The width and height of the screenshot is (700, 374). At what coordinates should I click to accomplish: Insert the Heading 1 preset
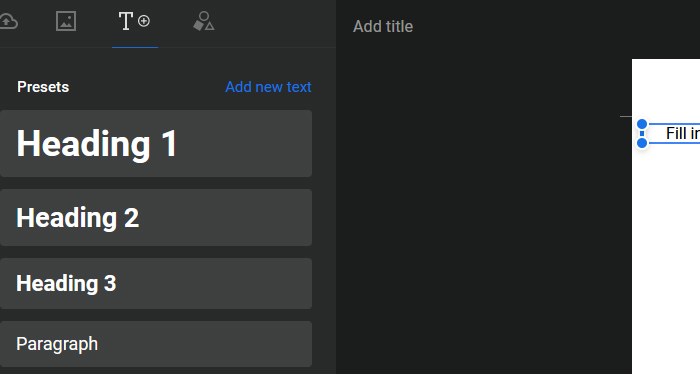pos(156,144)
